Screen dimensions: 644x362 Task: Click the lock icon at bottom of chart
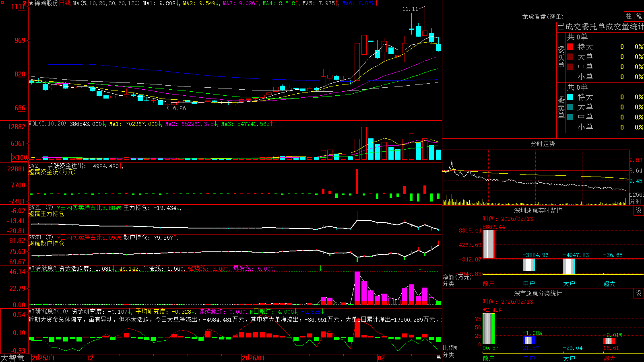438,357
